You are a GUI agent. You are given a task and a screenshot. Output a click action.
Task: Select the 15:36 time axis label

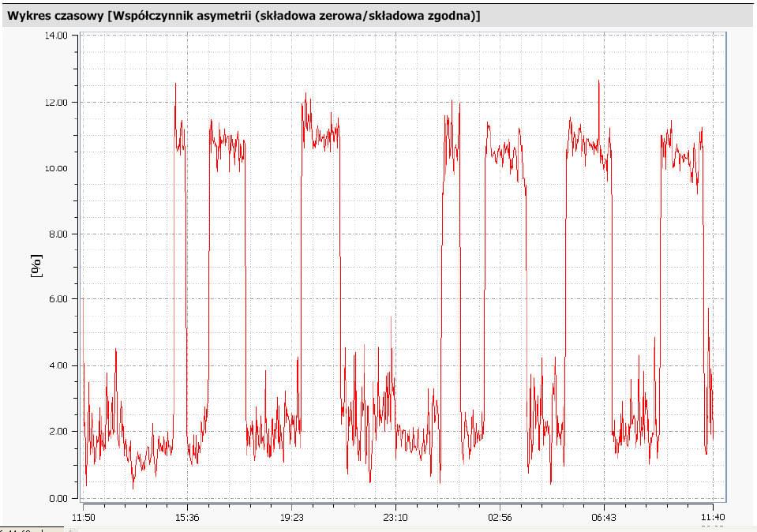[187, 517]
